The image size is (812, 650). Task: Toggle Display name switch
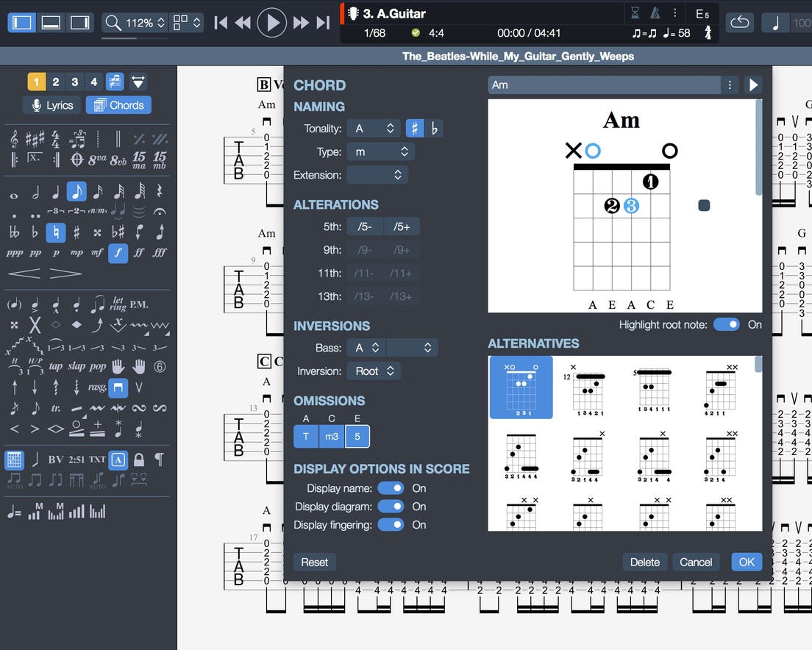(x=391, y=488)
